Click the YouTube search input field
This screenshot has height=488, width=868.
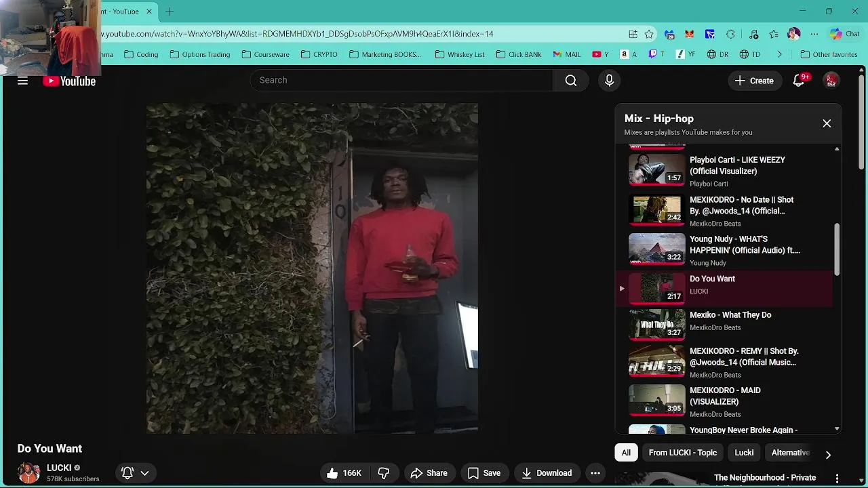pyautogui.click(x=402, y=81)
